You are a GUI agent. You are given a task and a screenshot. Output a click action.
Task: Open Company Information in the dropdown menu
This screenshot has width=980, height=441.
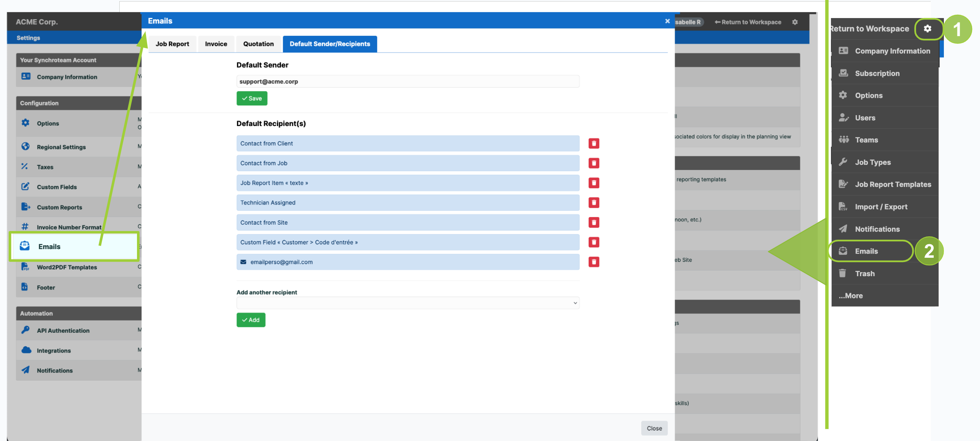pyautogui.click(x=885, y=50)
